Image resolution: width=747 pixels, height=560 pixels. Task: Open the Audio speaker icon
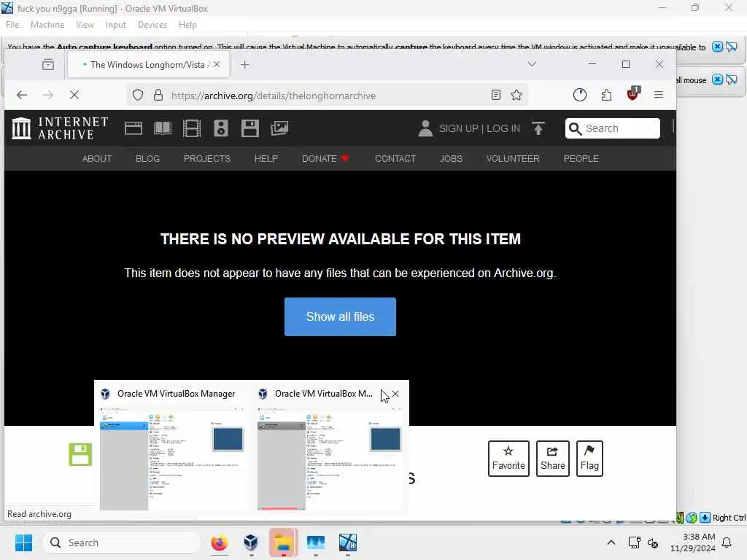[220, 128]
